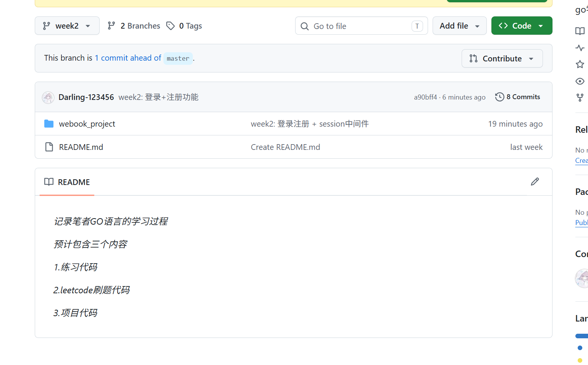Focus the Go to file search field

click(361, 26)
